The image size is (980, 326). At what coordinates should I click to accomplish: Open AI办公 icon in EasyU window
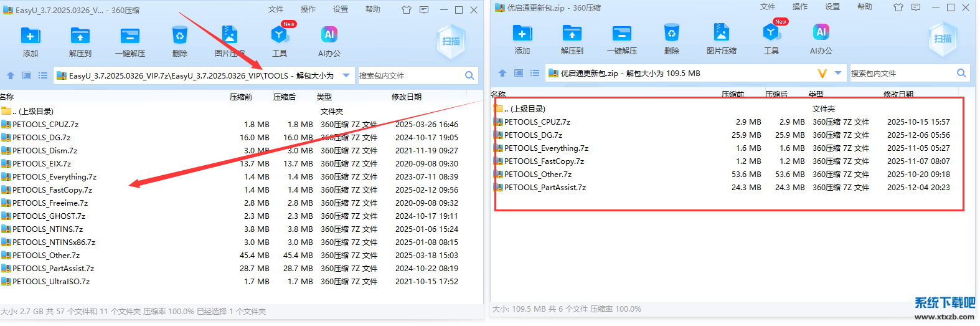329,34
